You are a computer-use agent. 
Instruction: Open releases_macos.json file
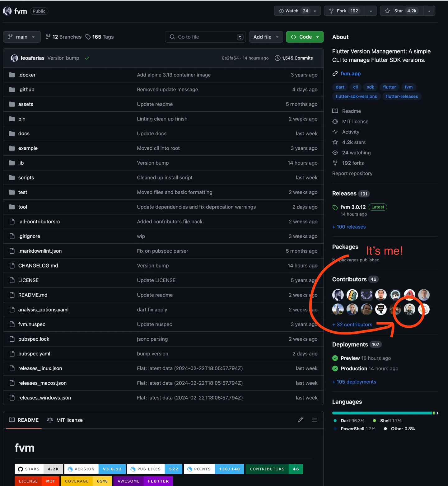(42, 383)
